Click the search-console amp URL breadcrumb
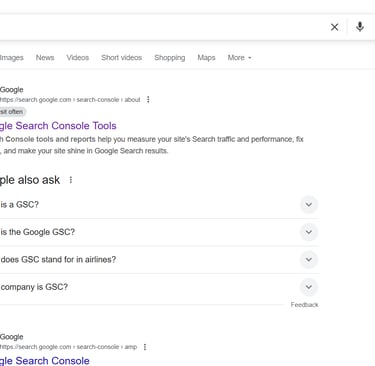Screen dimensions: 375x366 pos(68,347)
